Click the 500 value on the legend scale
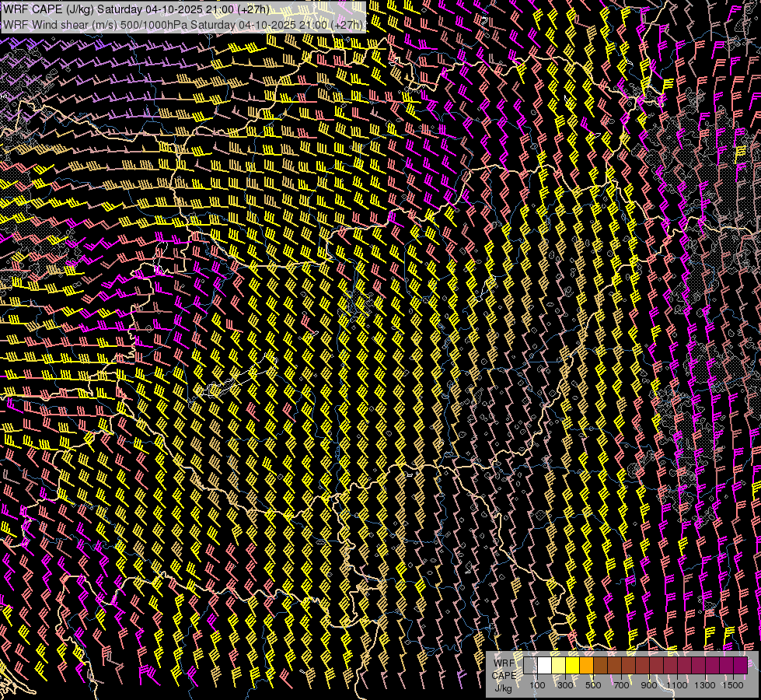 point(593,685)
